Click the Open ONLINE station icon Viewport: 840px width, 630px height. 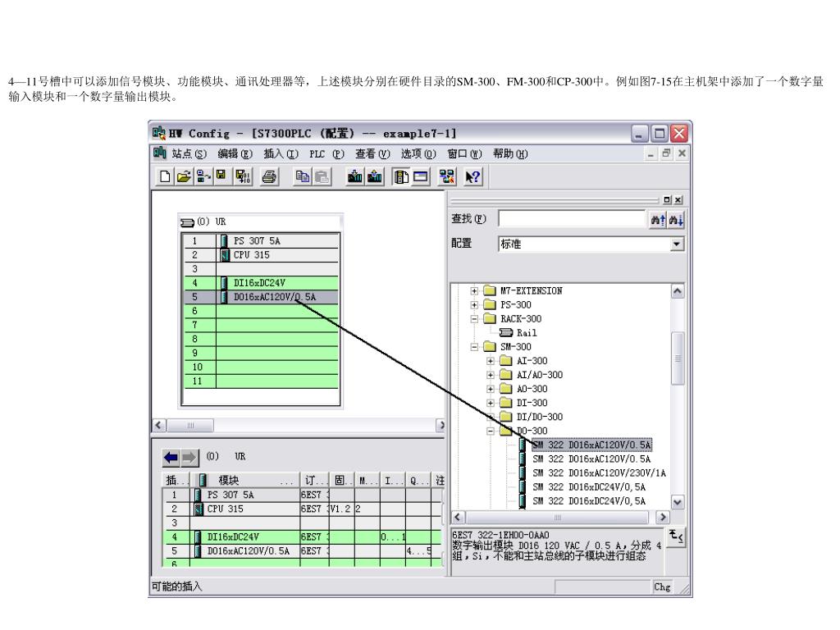click(x=203, y=176)
